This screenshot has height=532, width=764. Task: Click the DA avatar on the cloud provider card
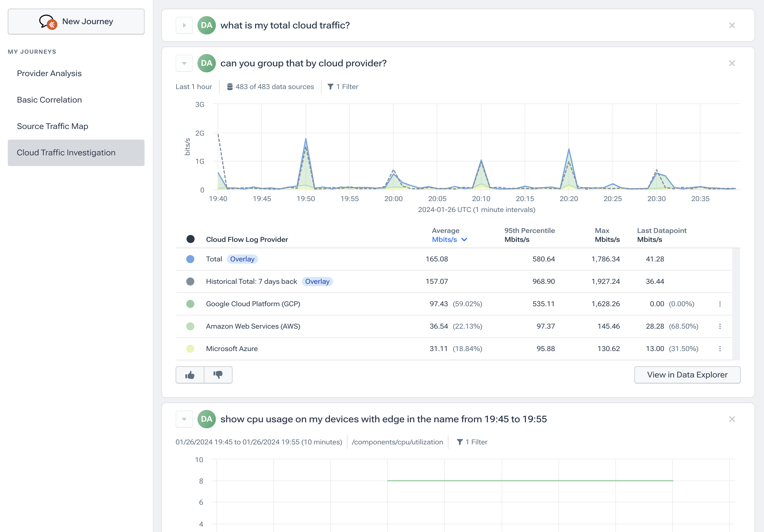pyautogui.click(x=207, y=63)
